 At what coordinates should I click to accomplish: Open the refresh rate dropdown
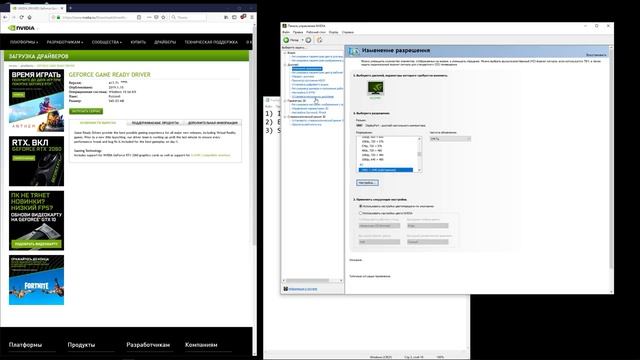click(x=450, y=139)
